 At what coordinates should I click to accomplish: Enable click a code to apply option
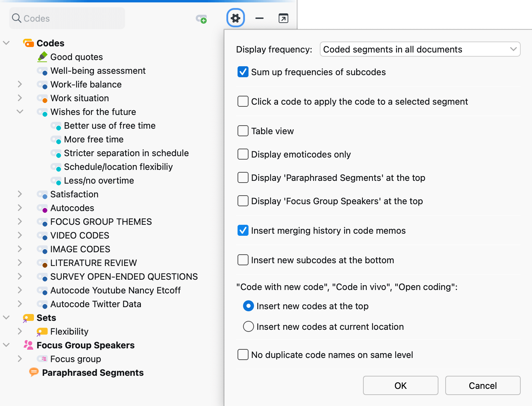243,101
